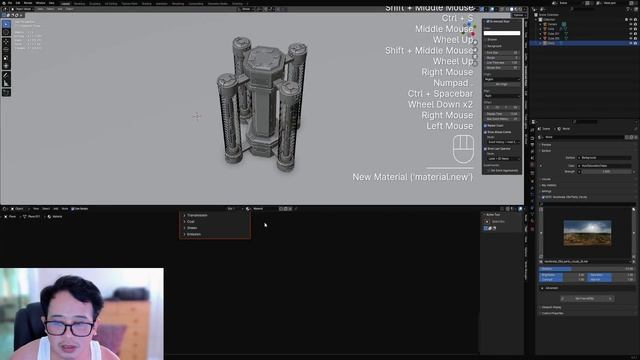640x360 pixels.
Task: Select the Move tool in viewport toolbar
Action: coord(6,42)
